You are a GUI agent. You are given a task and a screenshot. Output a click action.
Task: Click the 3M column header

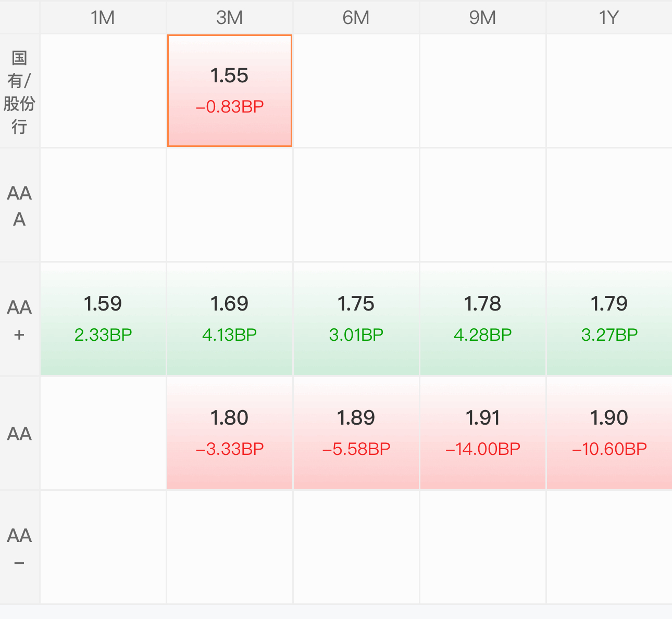tap(230, 17)
